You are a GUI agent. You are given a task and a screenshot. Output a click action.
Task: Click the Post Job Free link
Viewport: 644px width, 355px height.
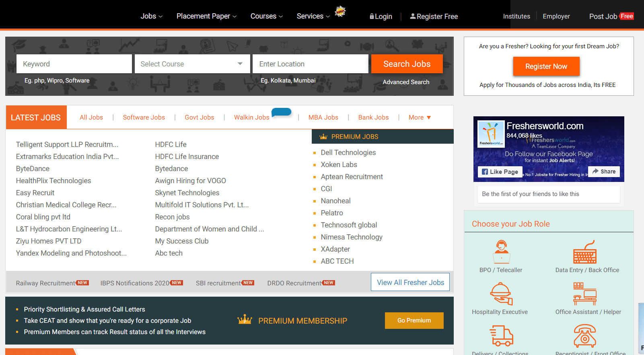(x=611, y=17)
